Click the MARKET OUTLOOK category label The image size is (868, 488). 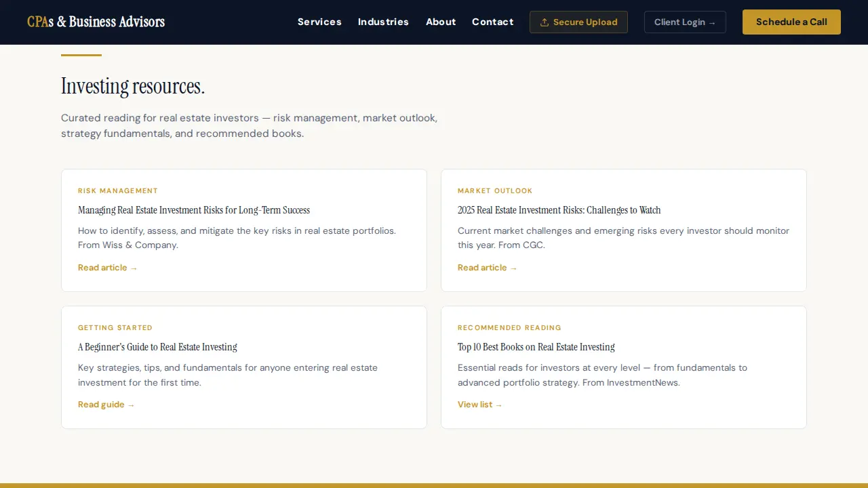click(495, 191)
